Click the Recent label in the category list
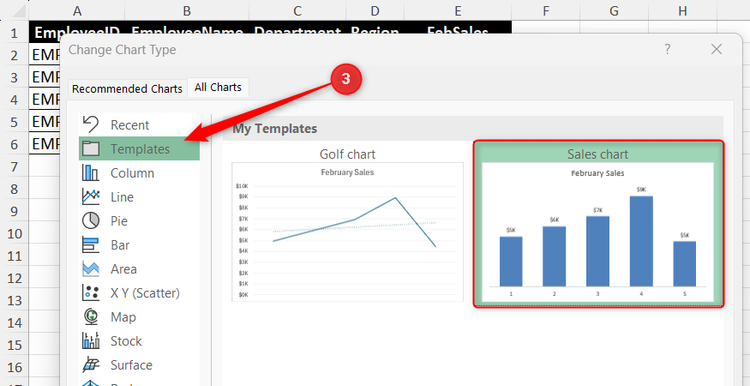The height and width of the screenshot is (386, 750). (x=130, y=125)
